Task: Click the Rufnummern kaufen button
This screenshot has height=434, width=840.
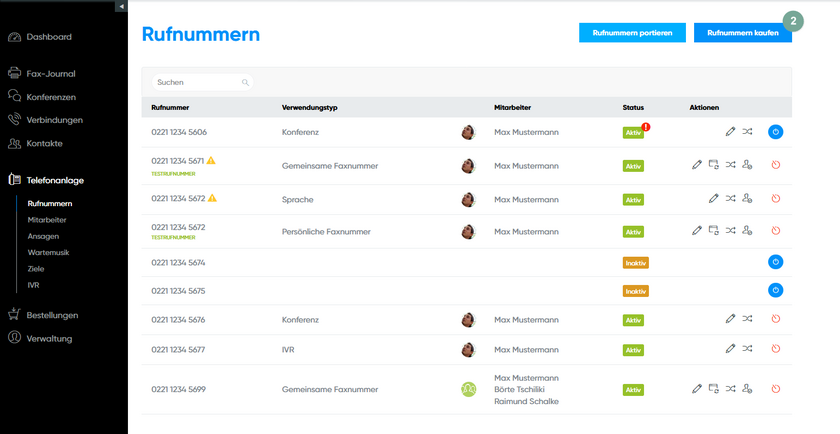Action: pyautogui.click(x=742, y=33)
